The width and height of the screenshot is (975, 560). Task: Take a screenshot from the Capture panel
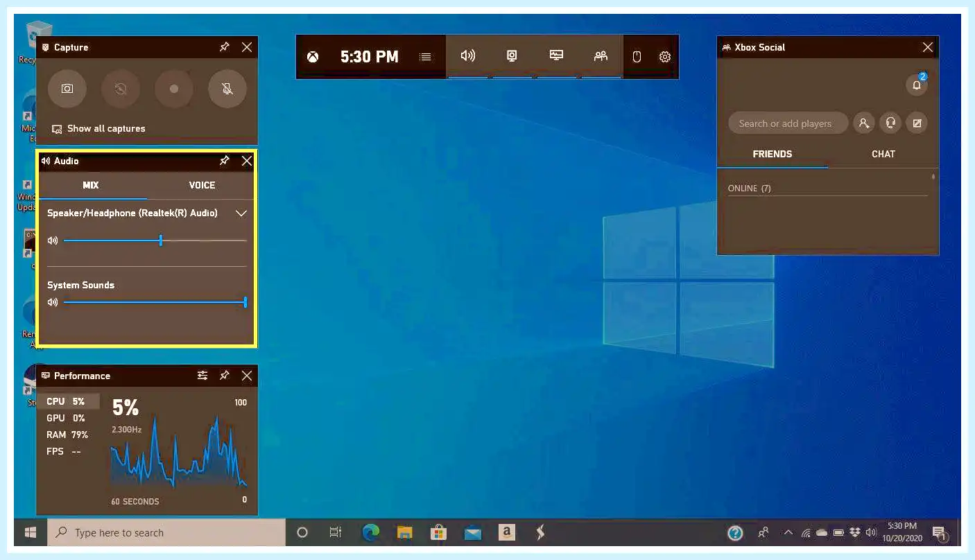[x=67, y=89]
